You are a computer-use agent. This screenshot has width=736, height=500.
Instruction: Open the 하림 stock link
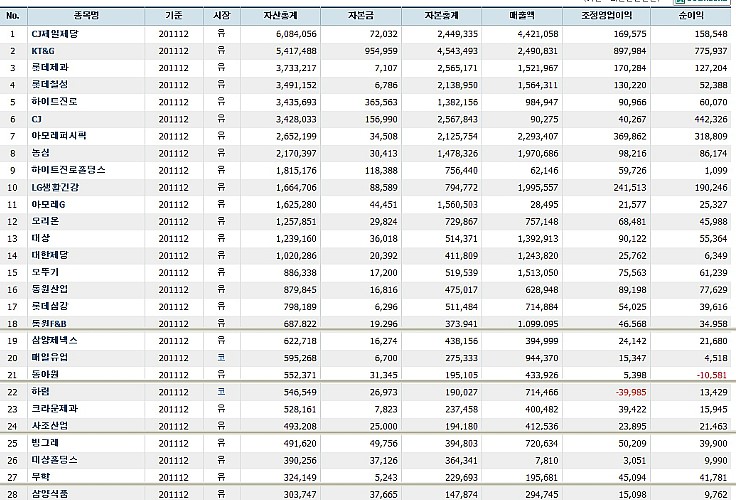coord(40,392)
